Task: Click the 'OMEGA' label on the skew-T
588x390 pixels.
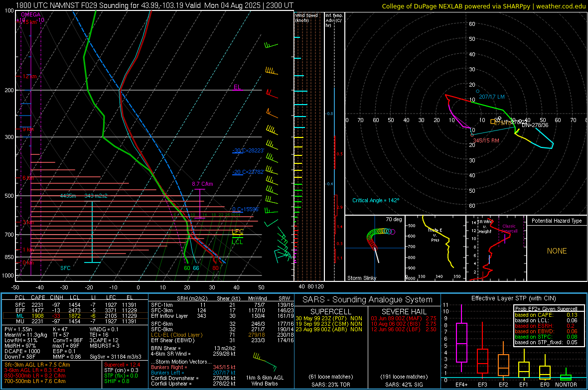Action: click(x=31, y=14)
